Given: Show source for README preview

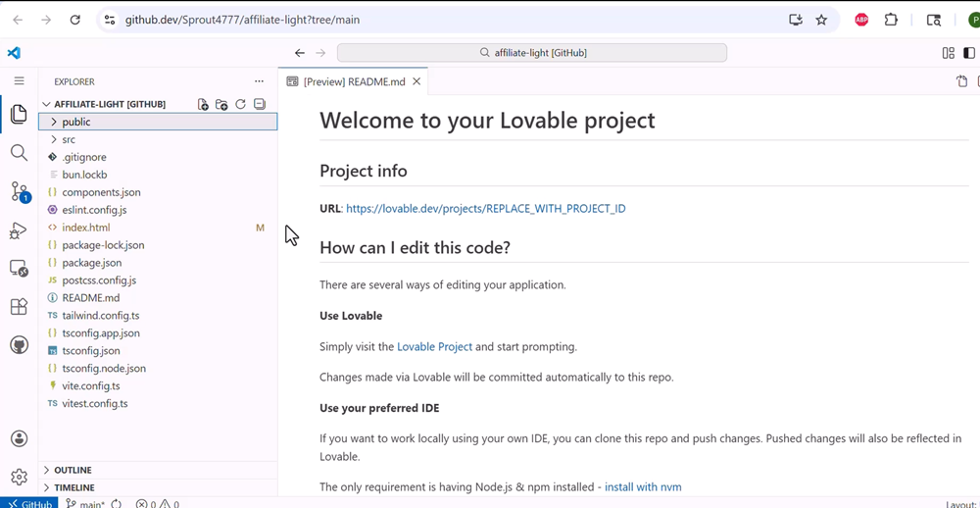Looking at the screenshot, I should (962, 81).
